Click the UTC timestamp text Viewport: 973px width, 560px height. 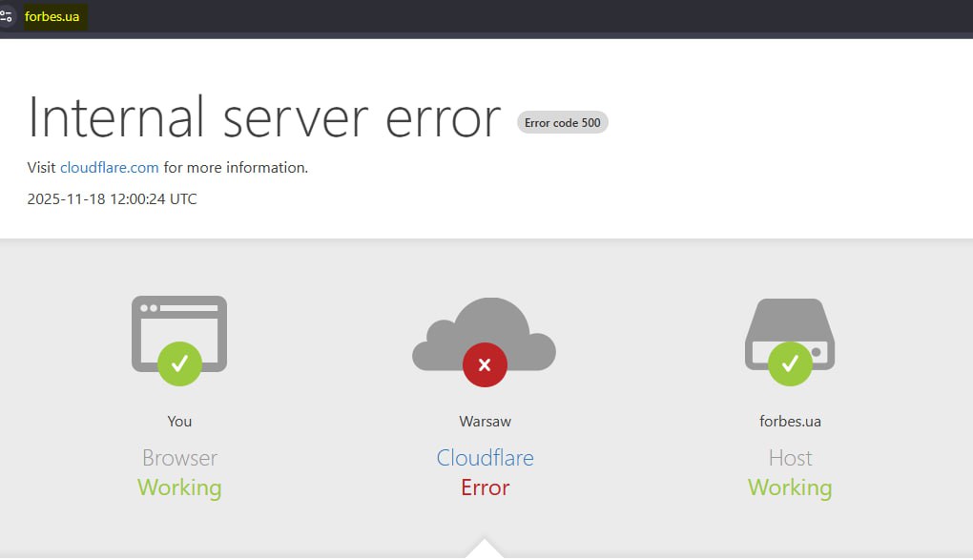pos(112,199)
